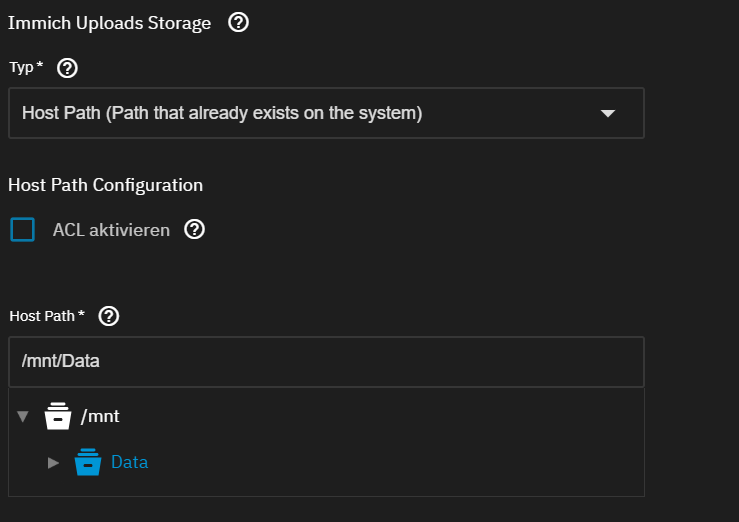Click the dropdown arrow in Typ field
739x522 pixels.
tap(607, 113)
